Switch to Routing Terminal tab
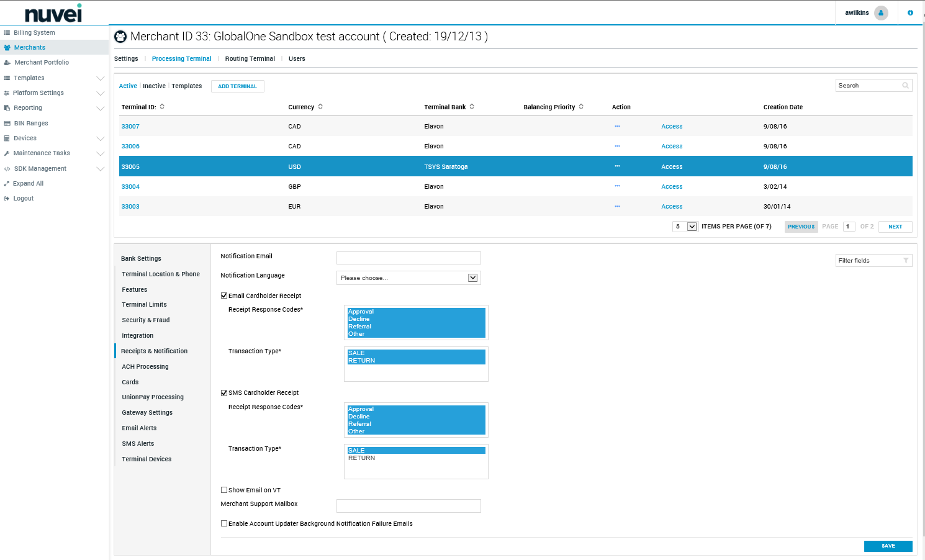 point(250,59)
